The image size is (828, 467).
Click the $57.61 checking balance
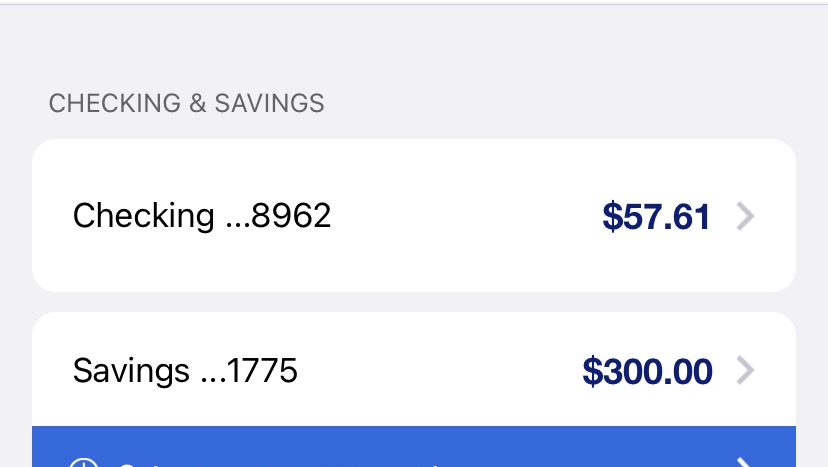656,217
